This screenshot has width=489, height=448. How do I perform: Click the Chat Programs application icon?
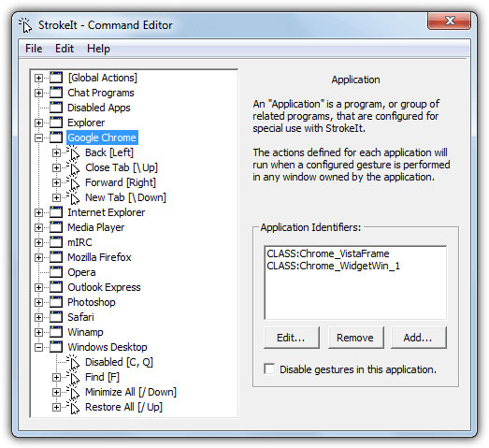[x=56, y=93]
